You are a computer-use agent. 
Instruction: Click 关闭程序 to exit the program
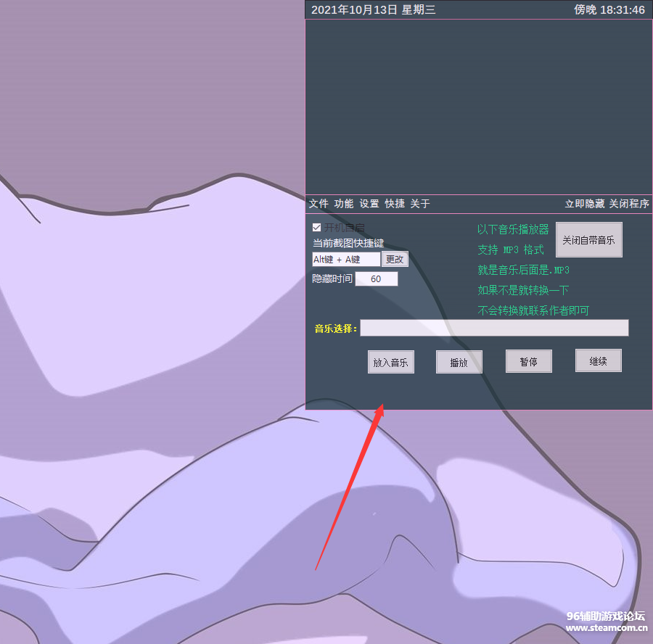click(x=629, y=204)
